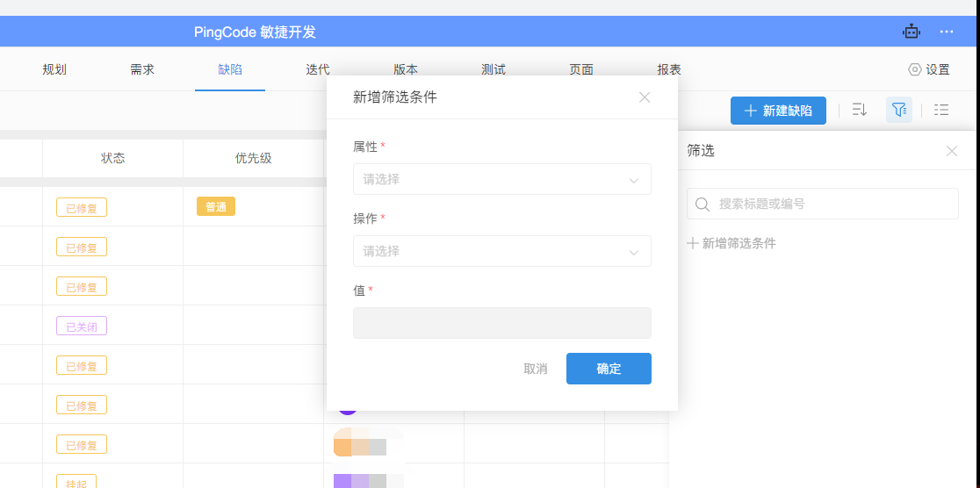Open the 迭代 tab
Image resolution: width=980 pixels, height=488 pixels.
pos(318,69)
